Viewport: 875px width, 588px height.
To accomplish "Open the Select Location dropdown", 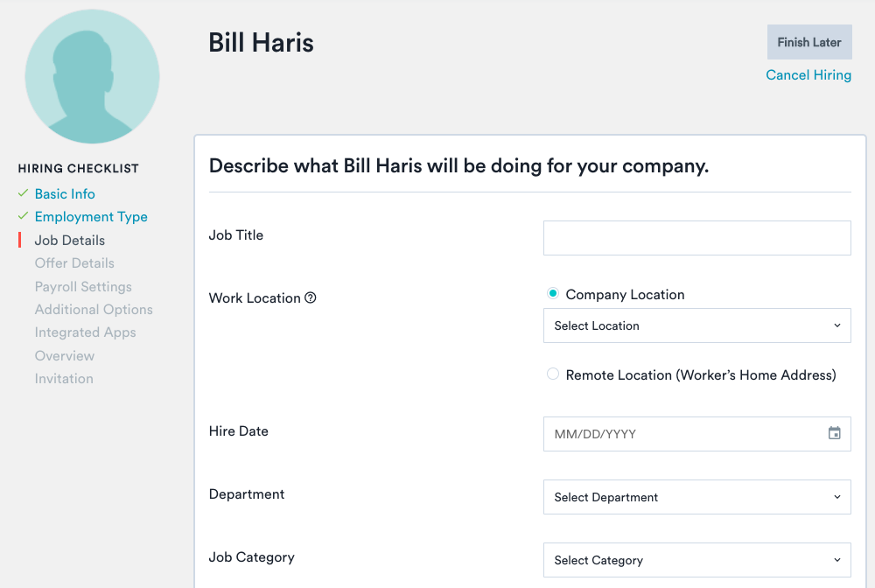I will (696, 325).
